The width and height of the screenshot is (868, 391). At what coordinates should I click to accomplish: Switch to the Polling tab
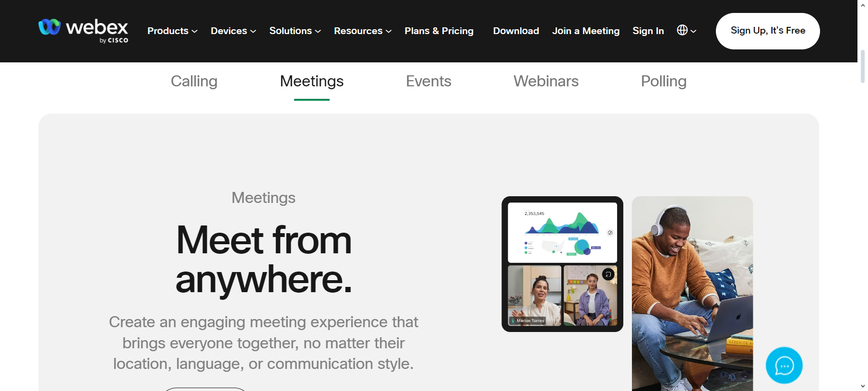[664, 81]
